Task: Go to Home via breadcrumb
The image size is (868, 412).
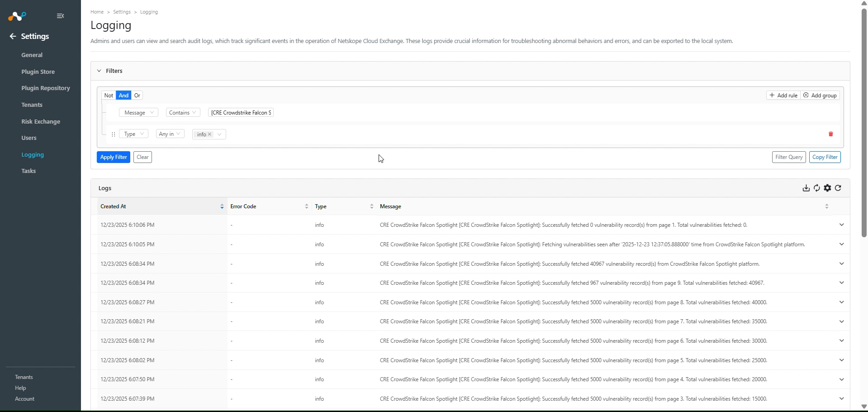Action: pyautogui.click(x=97, y=12)
